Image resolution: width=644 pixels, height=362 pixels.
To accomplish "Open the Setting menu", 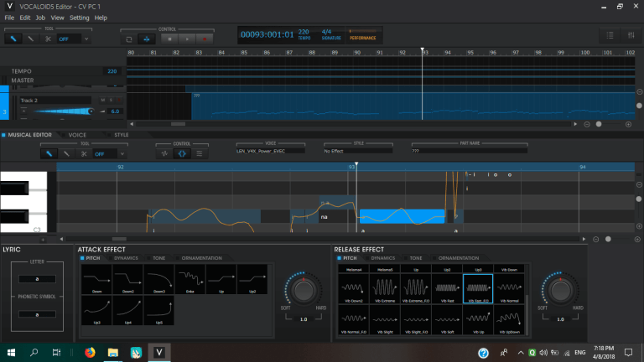I will coord(80,18).
